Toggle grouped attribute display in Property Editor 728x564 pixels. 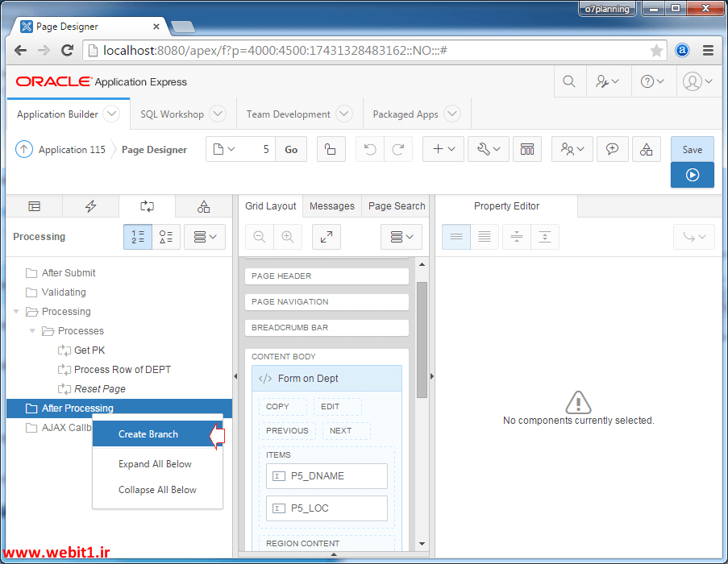click(x=456, y=236)
